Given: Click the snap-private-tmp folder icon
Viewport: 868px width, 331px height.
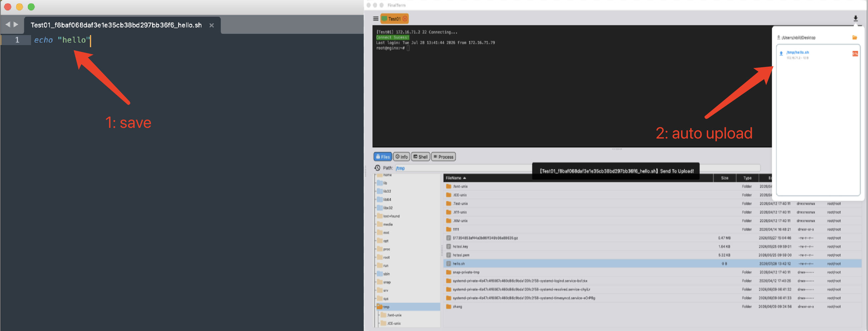Looking at the screenshot, I should (x=449, y=272).
